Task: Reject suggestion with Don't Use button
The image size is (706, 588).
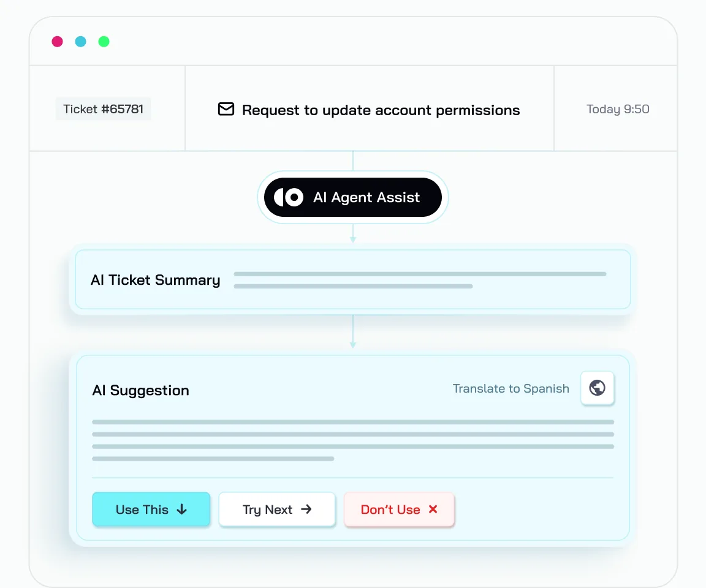Action: [x=399, y=509]
